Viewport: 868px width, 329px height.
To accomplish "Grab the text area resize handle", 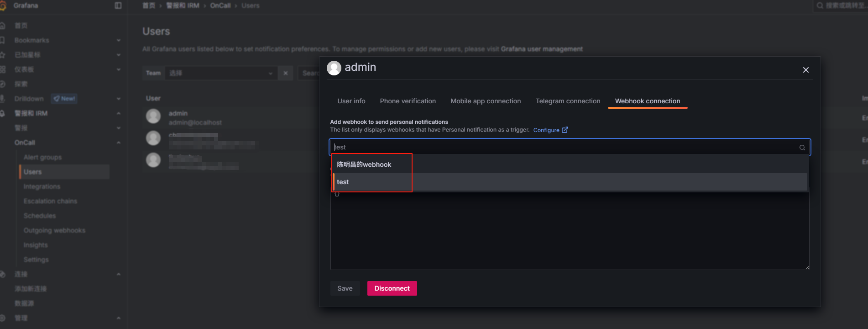I will point(807,267).
